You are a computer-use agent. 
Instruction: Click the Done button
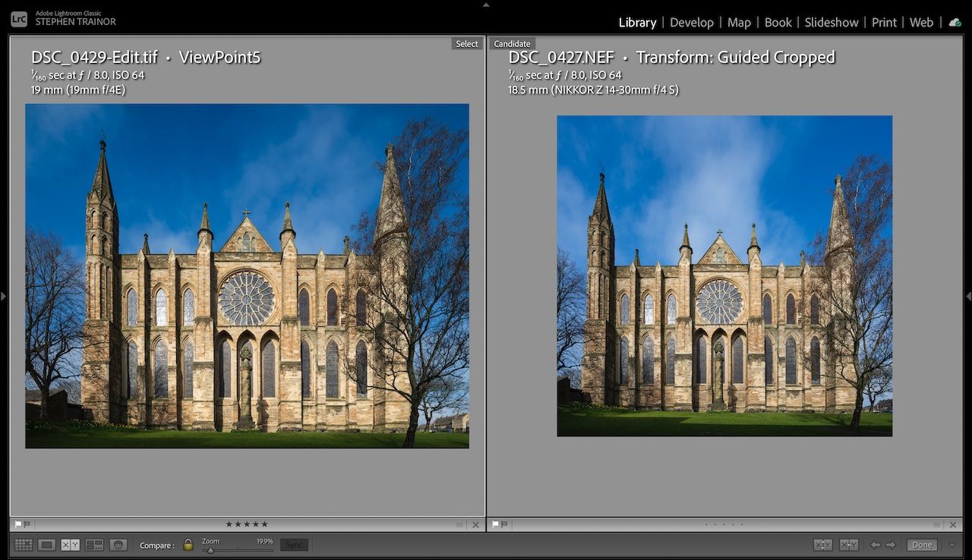[922, 544]
